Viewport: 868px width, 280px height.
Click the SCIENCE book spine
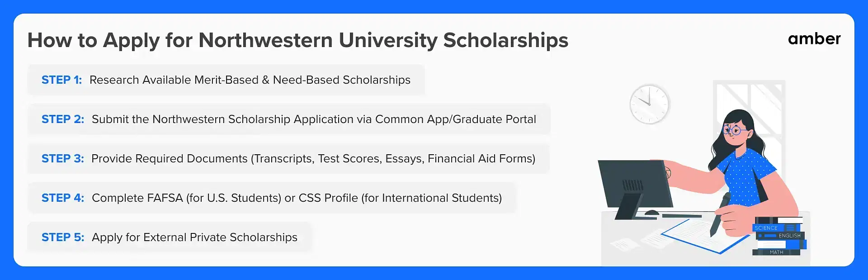coord(777,228)
